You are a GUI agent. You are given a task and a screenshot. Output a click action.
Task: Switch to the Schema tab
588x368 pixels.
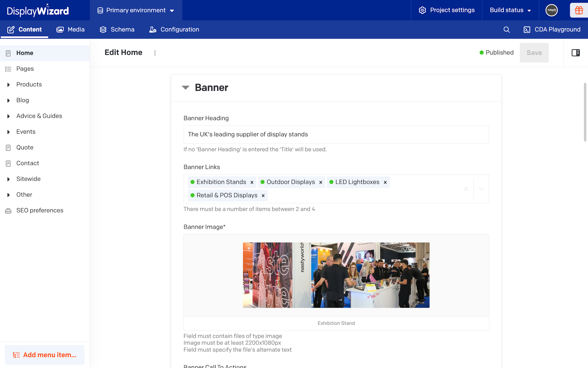coord(117,29)
